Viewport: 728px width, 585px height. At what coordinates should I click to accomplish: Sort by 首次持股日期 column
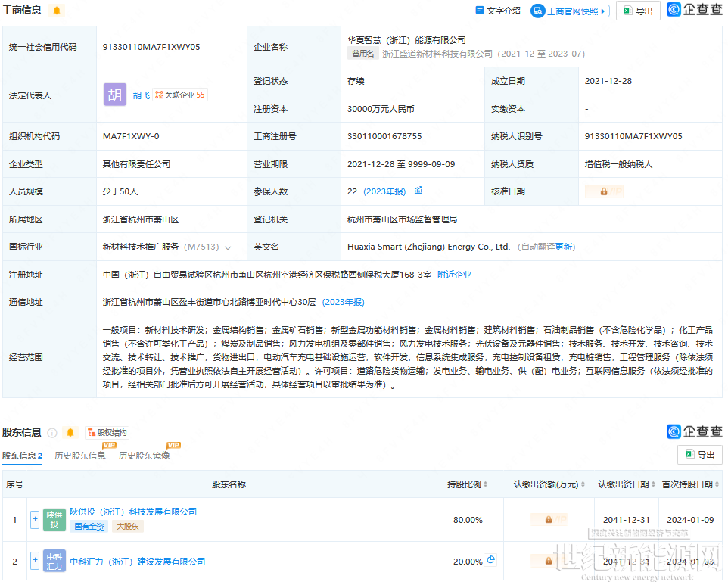click(690, 484)
